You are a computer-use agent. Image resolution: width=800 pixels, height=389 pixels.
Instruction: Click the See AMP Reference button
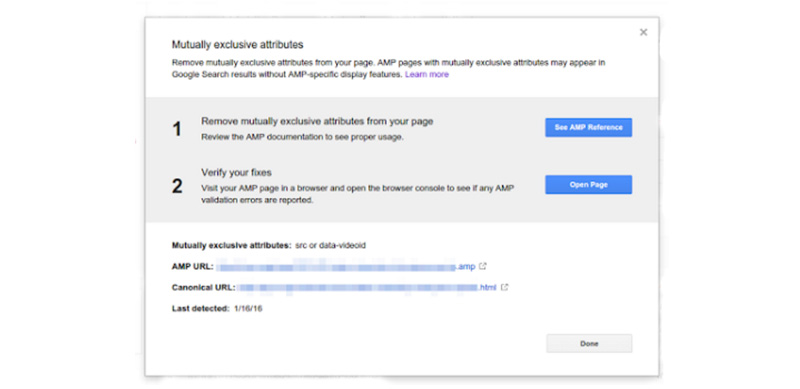588,128
